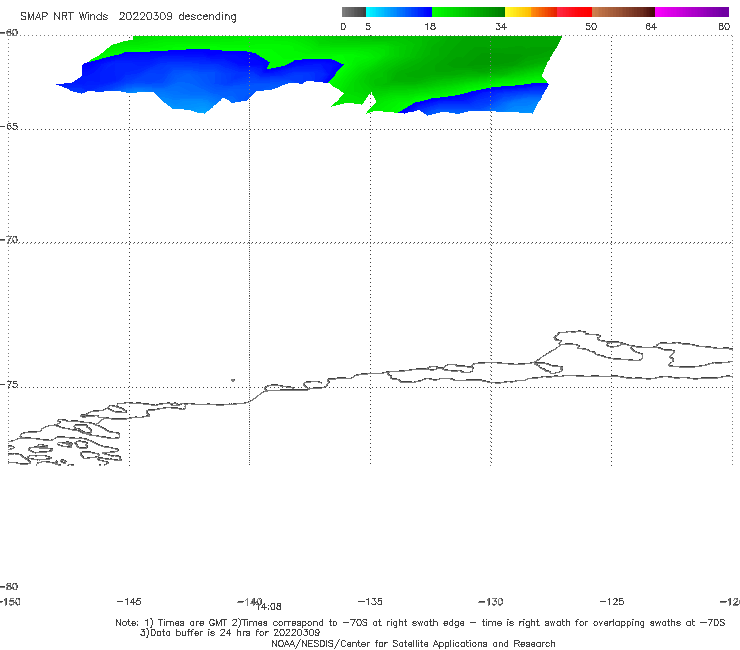The width and height of the screenshot is (740, 650).
Task: Click the color bar label '18'
Action: [430, 26]
